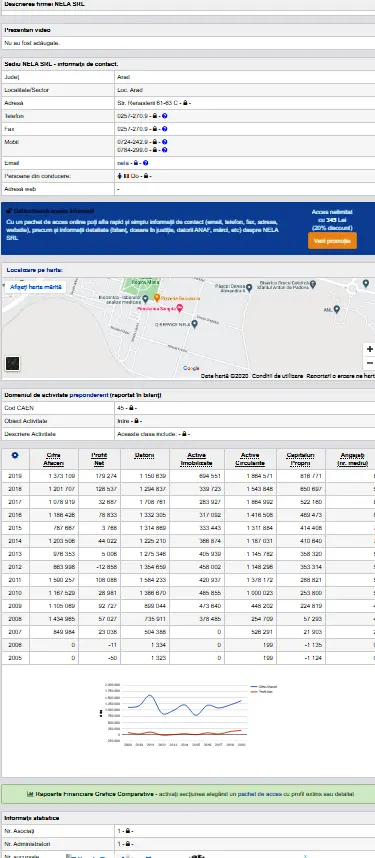The image size is (375, 858).
Task: Sort table by Profit Net column header
Action: [99, 459]
